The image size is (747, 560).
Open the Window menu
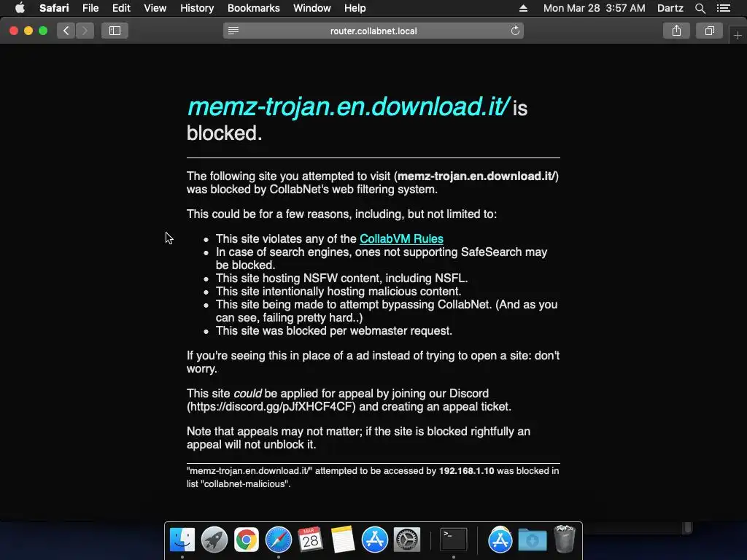point(311,8)
